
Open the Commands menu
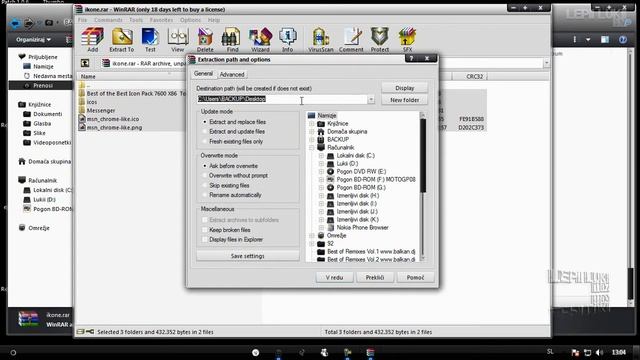tap(108, 20)
